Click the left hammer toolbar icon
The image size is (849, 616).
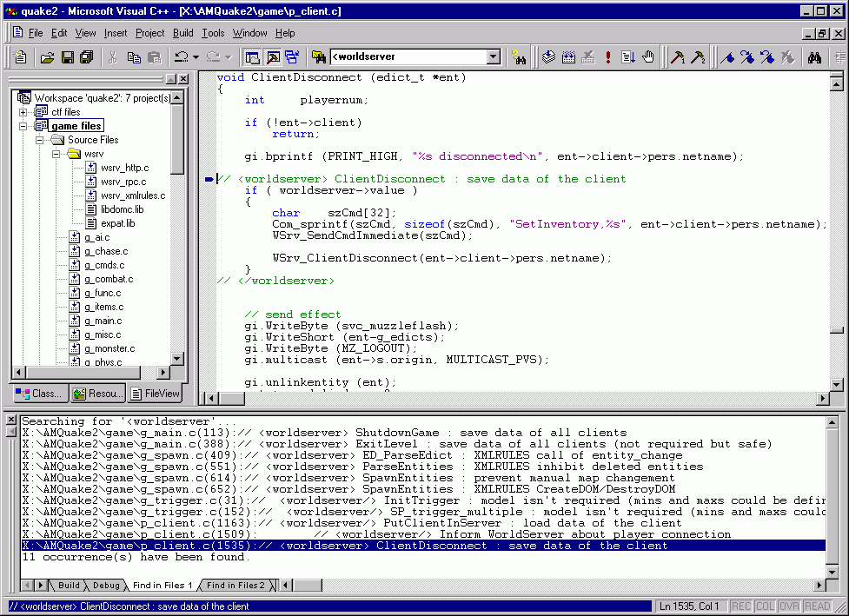pos(677,56)
